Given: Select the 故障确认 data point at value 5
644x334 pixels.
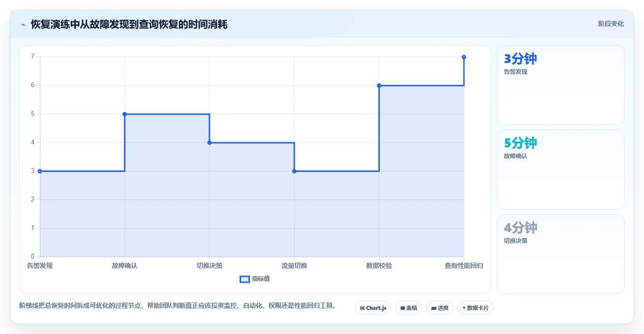Looking at the screenshot, I should coord(124,114).
